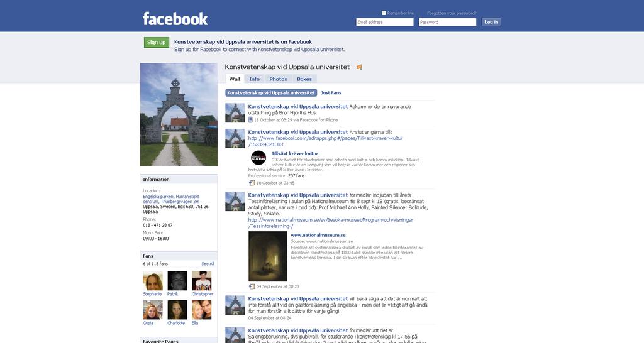Click the Charlotte name link

point(176,323)
